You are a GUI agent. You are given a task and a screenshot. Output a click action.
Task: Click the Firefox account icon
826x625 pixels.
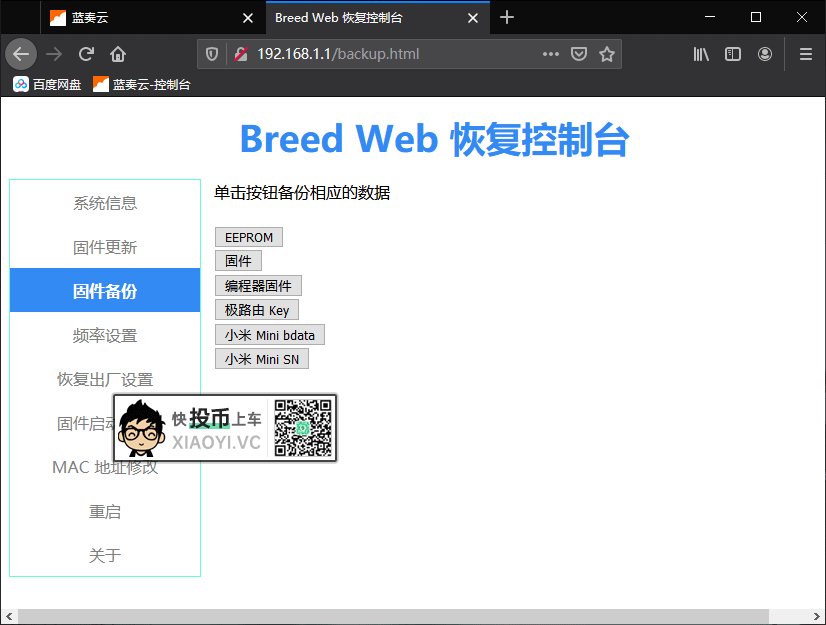click(x=765, y=54)
